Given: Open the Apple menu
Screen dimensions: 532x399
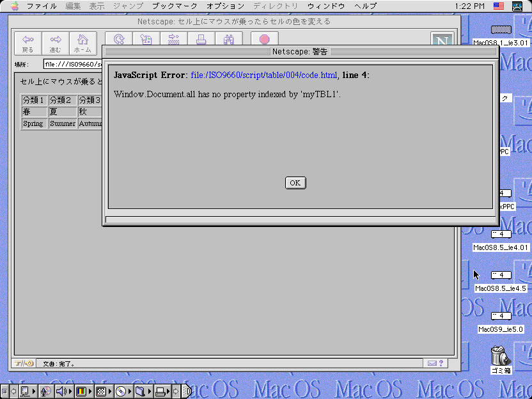Looking at the screenshot, I should tap(15, 6).
